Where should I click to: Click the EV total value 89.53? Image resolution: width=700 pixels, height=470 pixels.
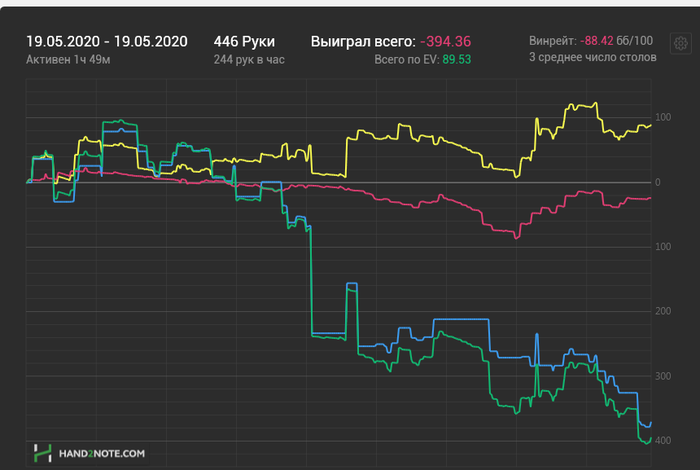click(x=456, y=59)
